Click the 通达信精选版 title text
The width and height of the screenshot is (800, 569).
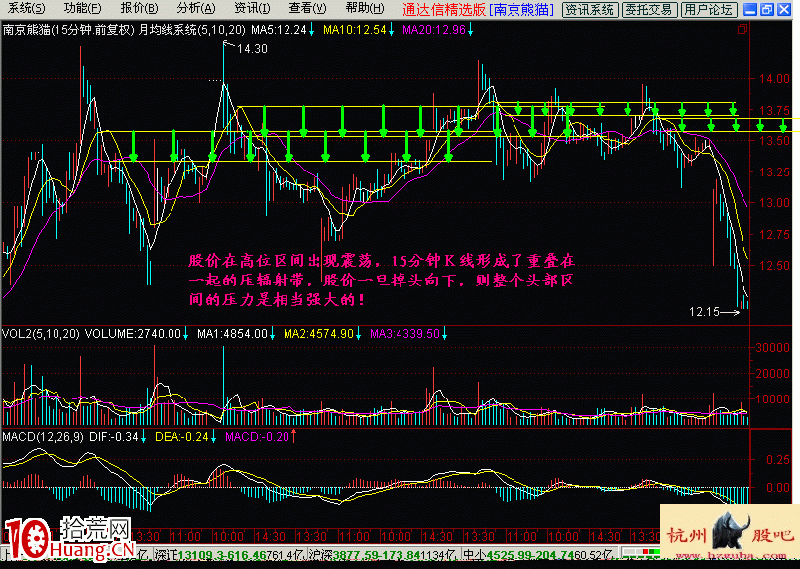point(443,9)
